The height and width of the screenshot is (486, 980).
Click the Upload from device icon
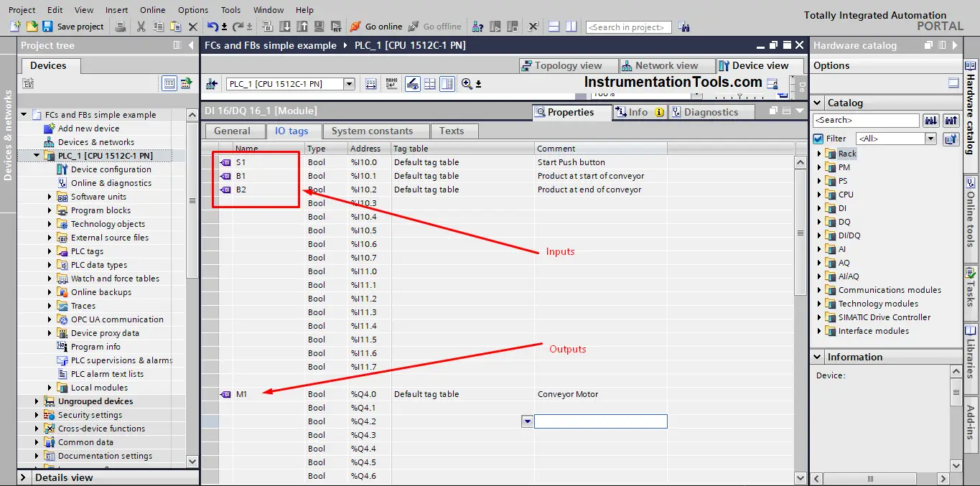(302, 27)
